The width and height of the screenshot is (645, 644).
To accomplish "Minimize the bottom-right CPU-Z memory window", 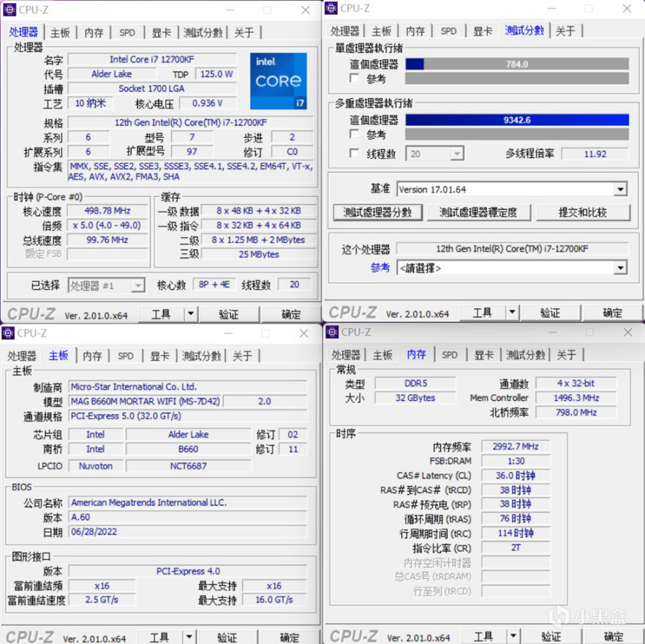I will pos(552,332).
